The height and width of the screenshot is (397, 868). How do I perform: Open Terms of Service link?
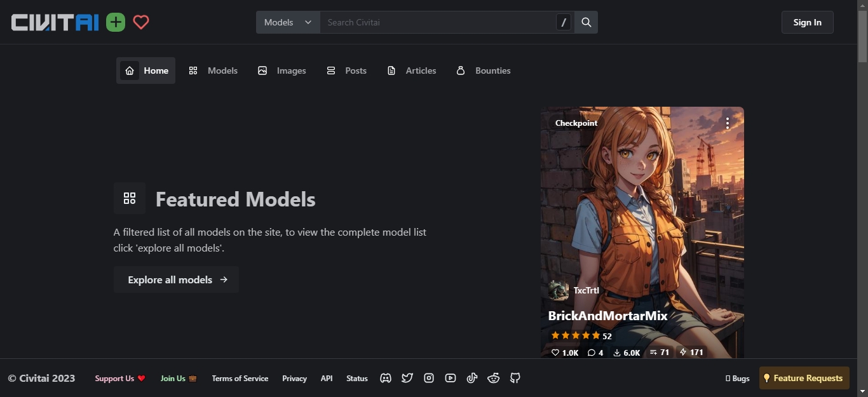point(240,378)
